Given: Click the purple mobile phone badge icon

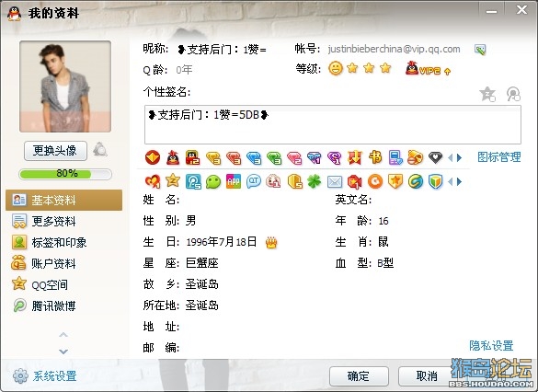Looking at the screenshot, I should pos(395,157).
